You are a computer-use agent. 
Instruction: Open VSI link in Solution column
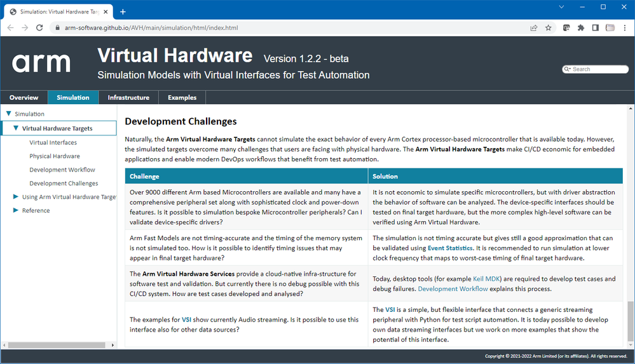[x=390, y=309]
